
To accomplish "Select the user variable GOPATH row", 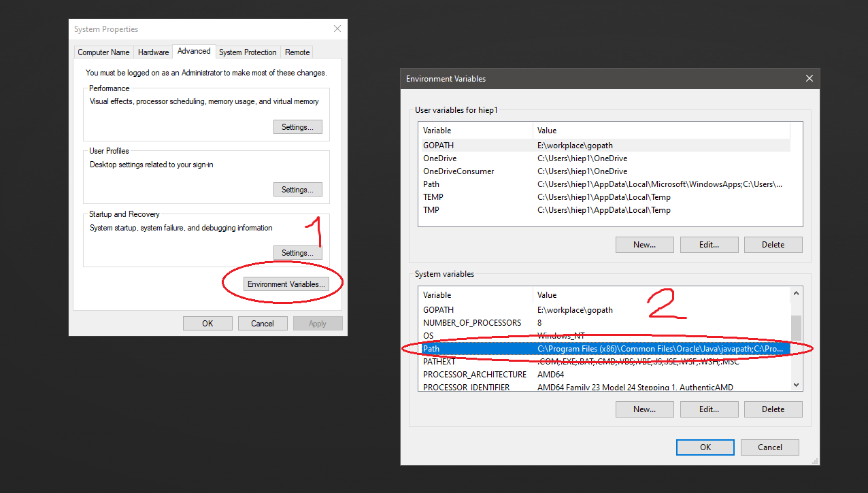I will coord(605,146).
